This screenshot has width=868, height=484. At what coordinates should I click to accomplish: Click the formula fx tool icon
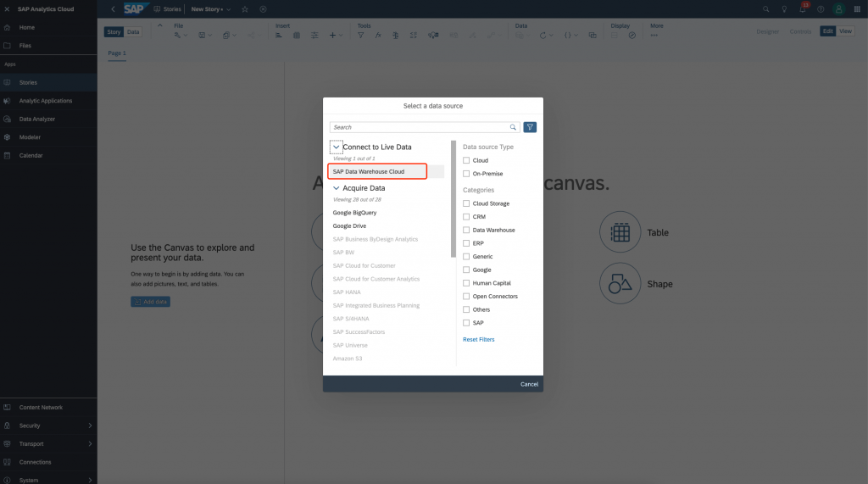coord(378,36)
